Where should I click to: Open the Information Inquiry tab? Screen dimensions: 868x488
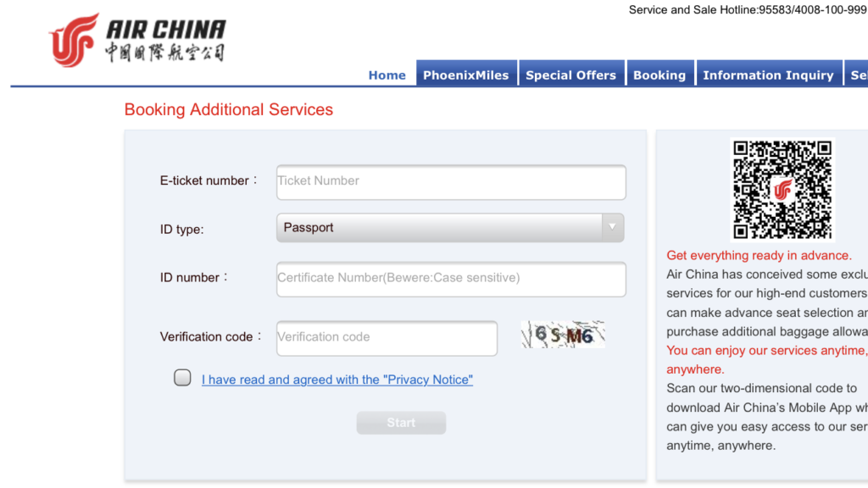pos(768,73)
